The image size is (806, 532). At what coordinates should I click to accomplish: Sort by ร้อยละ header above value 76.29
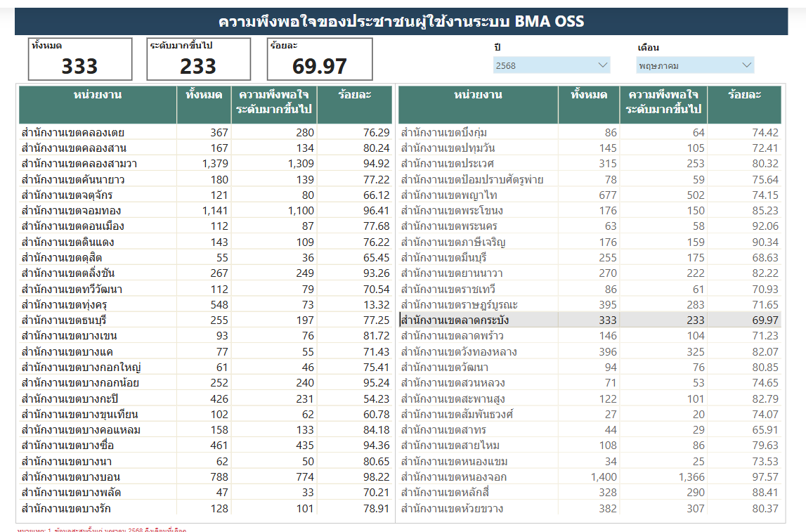355,105
